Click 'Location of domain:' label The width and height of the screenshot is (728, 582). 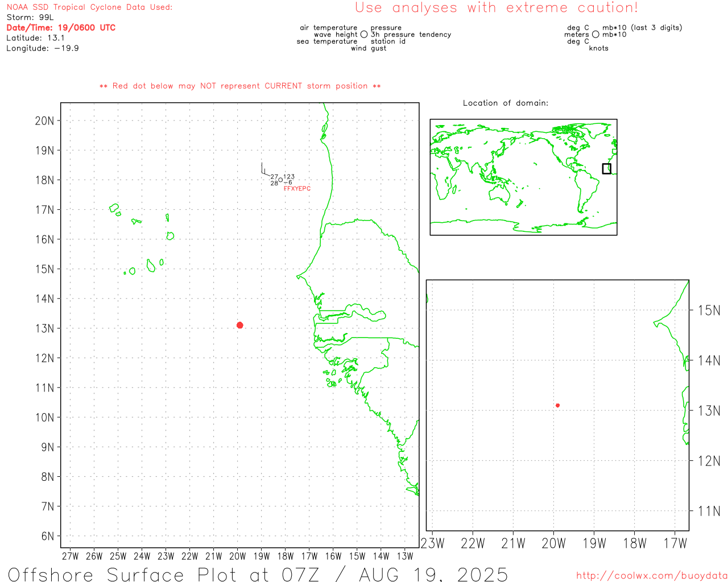pos(506,103)
